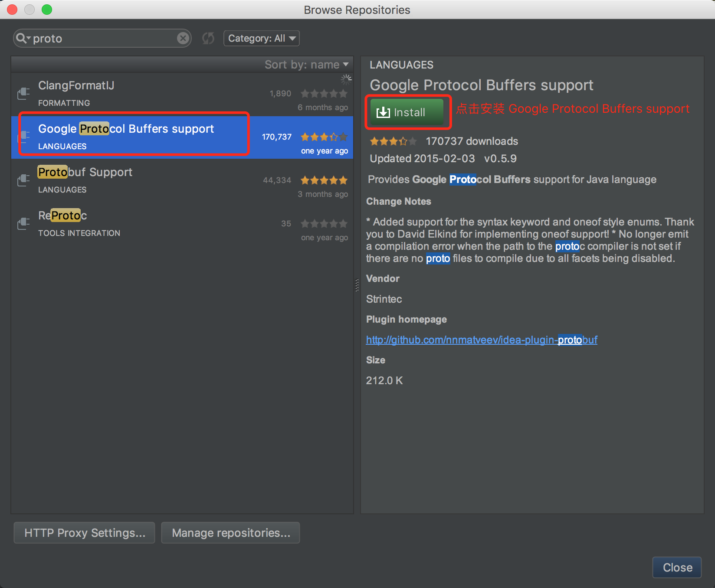
Task: Click the v0.5.9 version text
Action: click(x=500, y=159)
